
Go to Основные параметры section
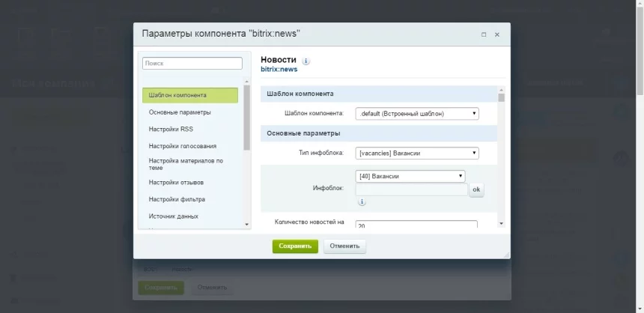(x=180, y=112)
